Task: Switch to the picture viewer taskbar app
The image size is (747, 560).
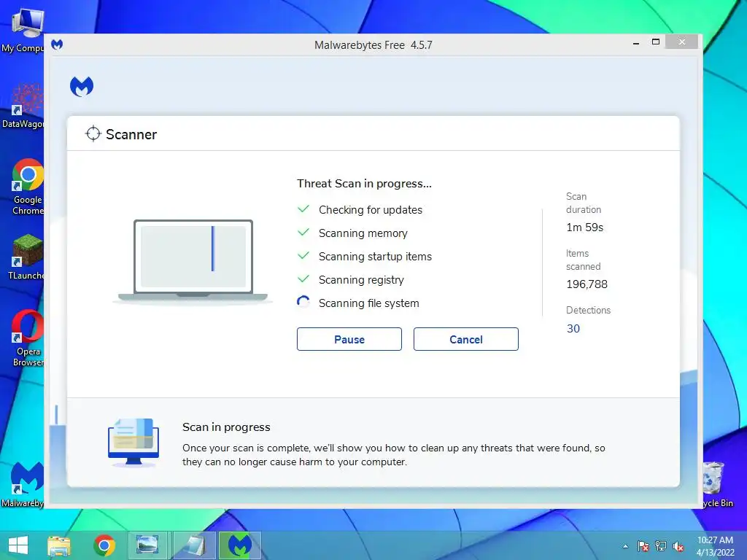Action: click(147, 545)
